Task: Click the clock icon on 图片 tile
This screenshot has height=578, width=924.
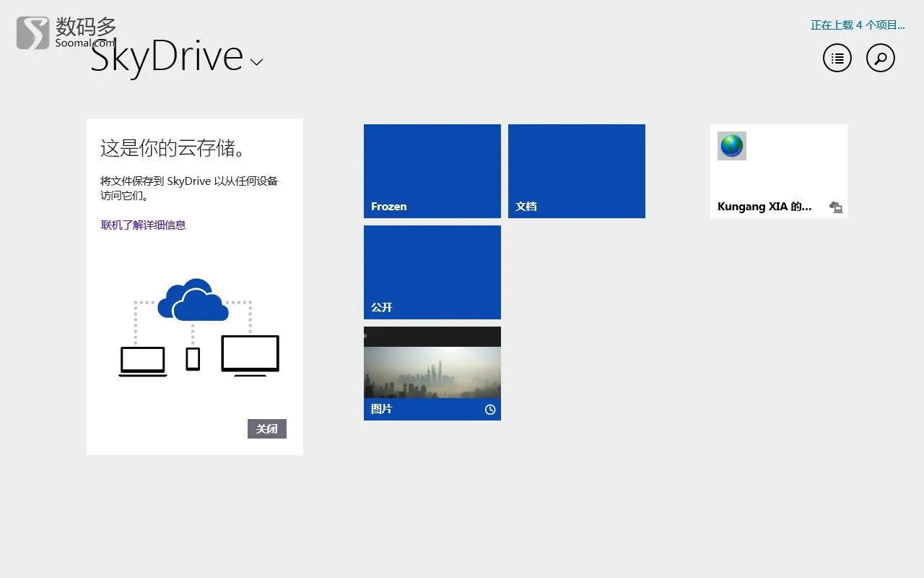Action: pyautogui.click(x=490, y=410)
